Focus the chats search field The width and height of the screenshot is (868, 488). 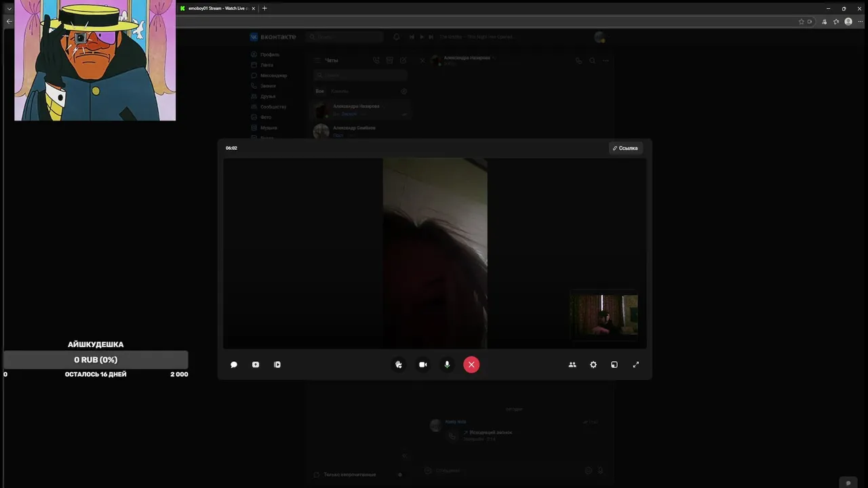click(x=361, y=76)
